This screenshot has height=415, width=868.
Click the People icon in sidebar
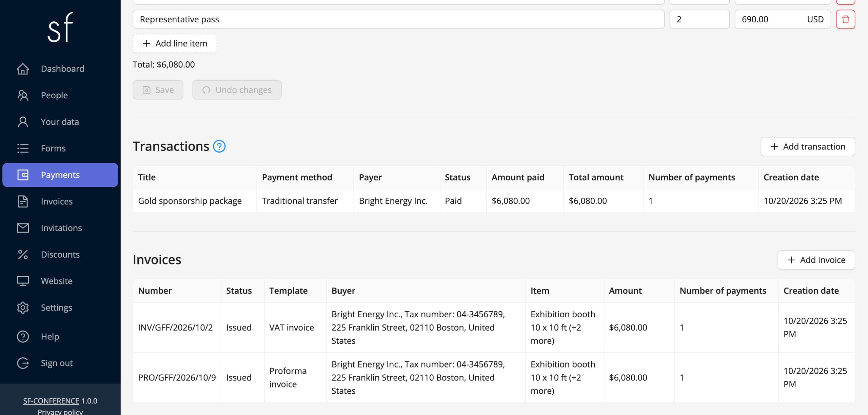23,95
